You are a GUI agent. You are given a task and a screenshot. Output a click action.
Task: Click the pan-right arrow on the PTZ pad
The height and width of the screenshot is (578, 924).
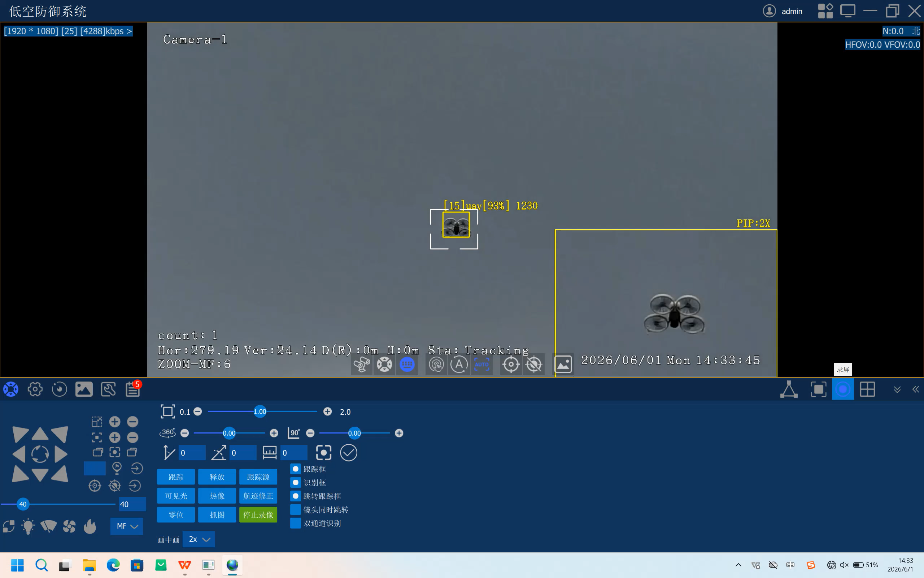click(x=61, y=454)
